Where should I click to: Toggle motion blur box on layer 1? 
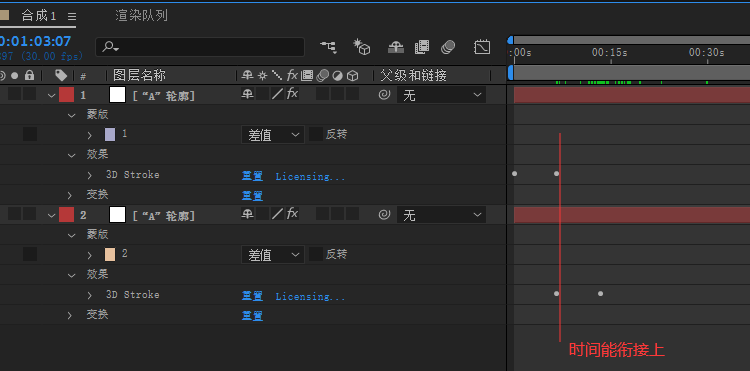(x=322, y=94)
